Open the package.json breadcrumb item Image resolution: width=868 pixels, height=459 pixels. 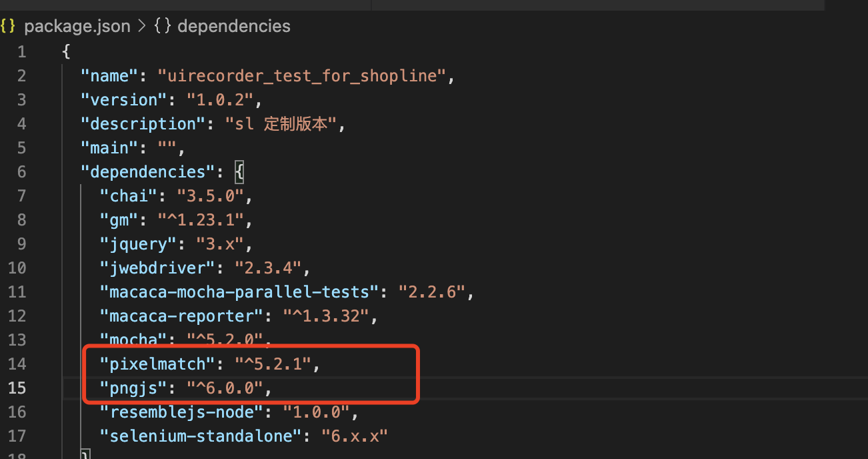pos(77,27)
